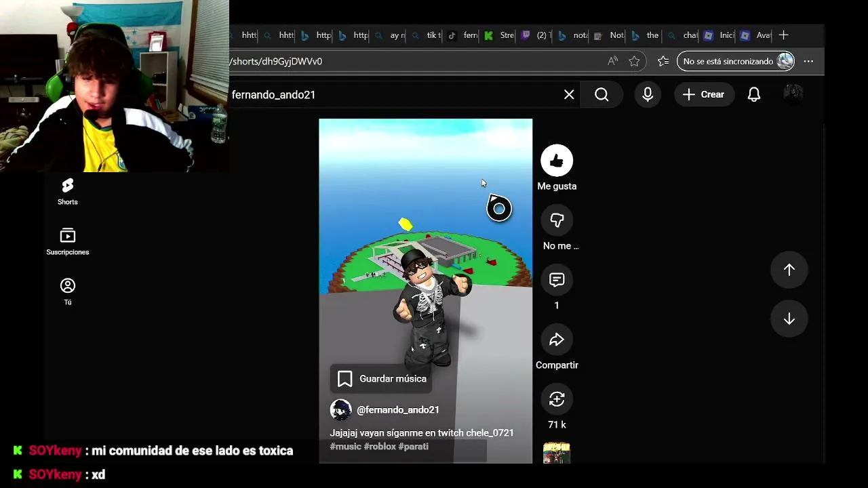Clear the search text with the X
The height and width of the screenshot is (488, 868).
tap(569, 95)
